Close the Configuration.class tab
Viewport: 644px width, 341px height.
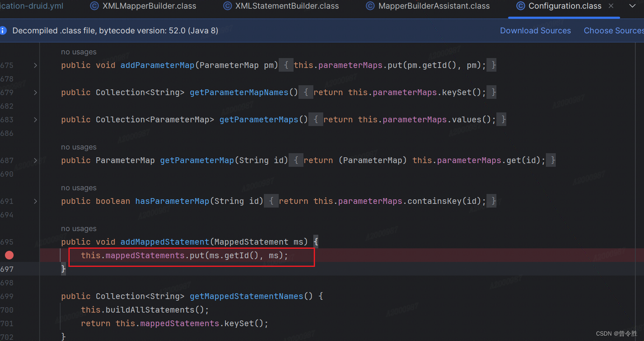pyautogui.click(x=611, y=6)
